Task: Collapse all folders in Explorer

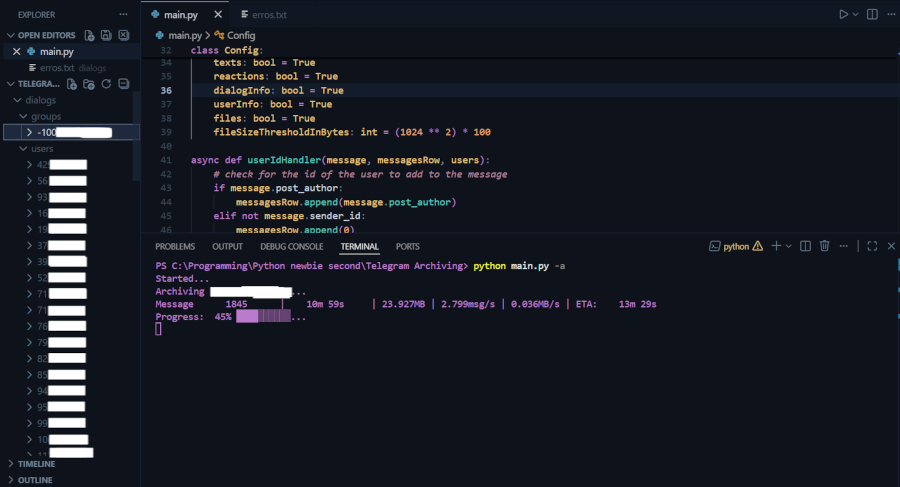Action: pos(123,84)
